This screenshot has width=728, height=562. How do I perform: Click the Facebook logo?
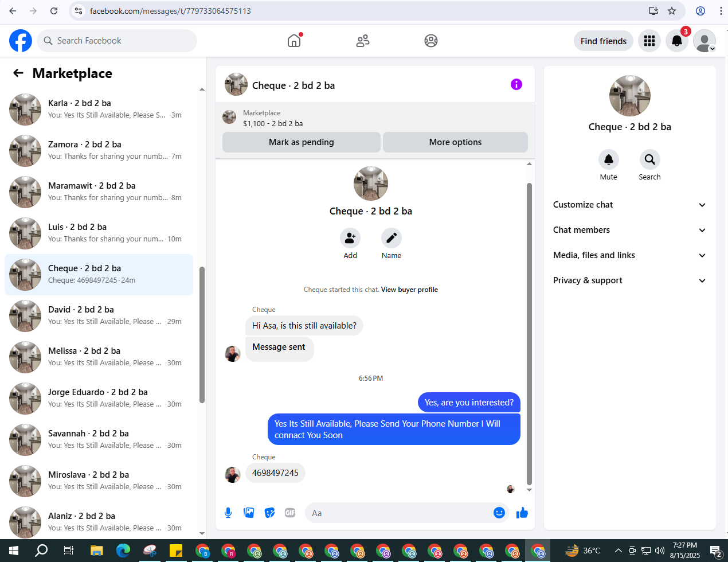[21, 41]
